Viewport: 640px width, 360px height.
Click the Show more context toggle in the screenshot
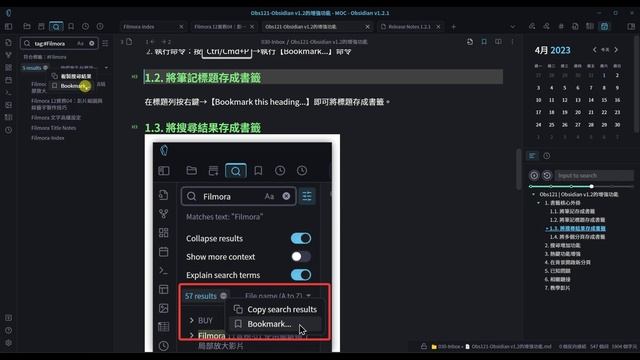[x=301, y=257]
